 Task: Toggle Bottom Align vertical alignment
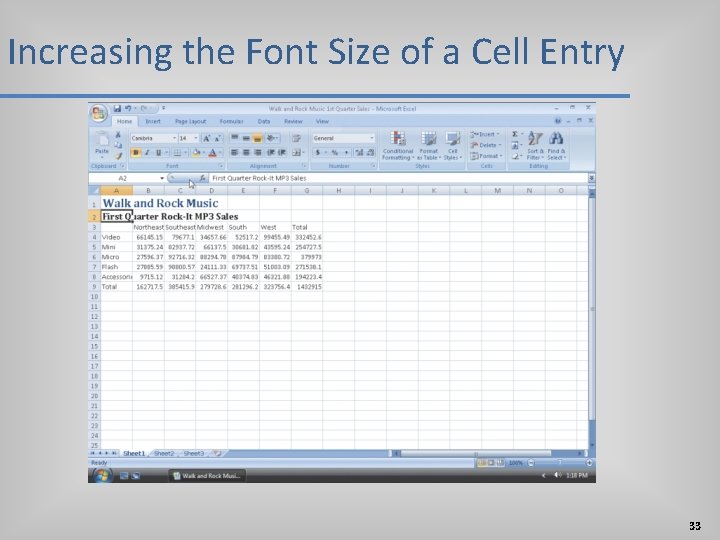(x=257, y=138)
